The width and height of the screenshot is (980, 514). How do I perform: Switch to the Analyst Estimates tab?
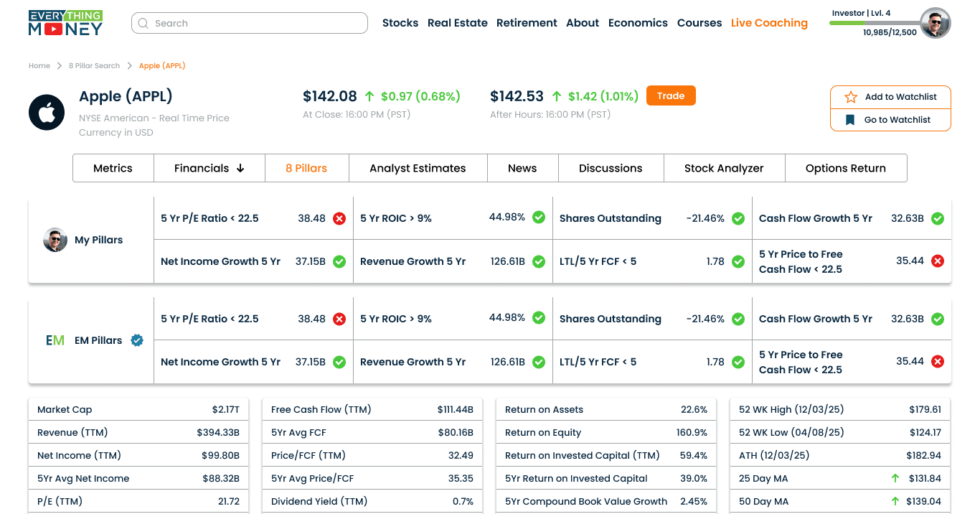click(418, 168)
